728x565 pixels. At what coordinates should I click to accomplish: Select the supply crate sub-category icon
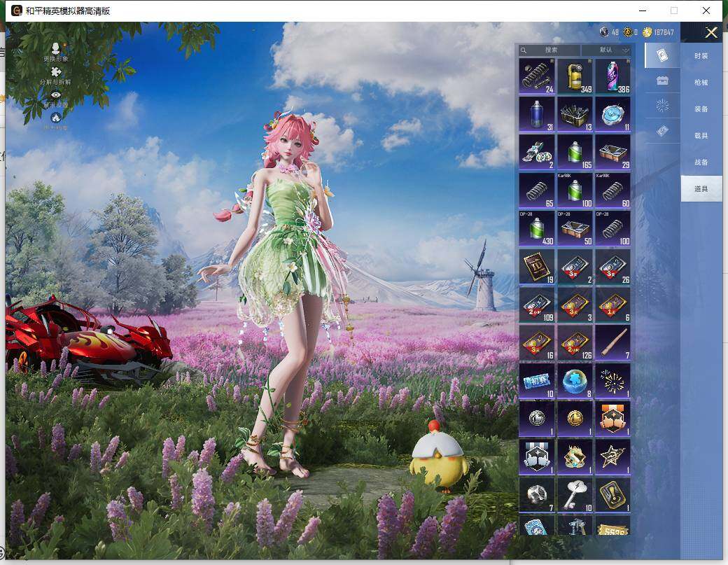(661, 81)
